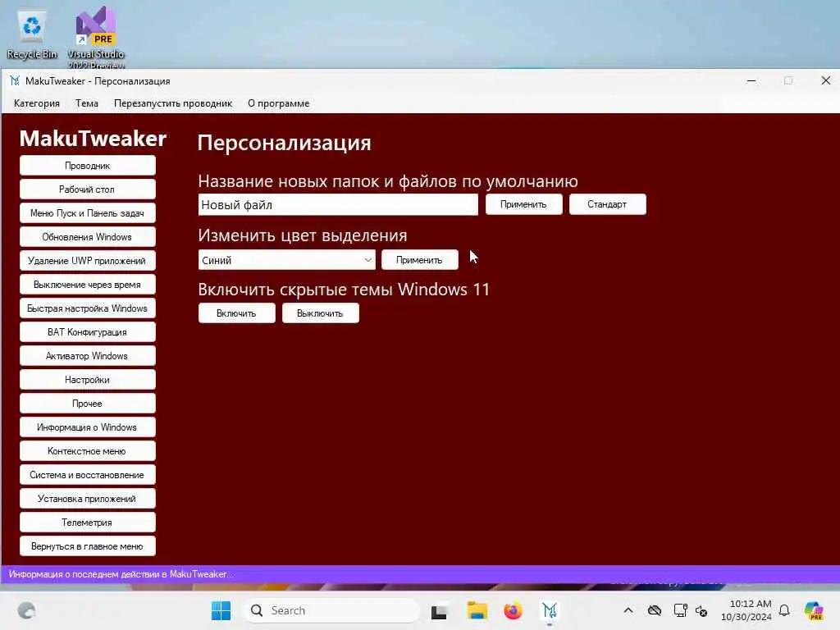840x630 pixels.
Task: Open Удаление UWP приложений
Action: (x=87, y=261)
